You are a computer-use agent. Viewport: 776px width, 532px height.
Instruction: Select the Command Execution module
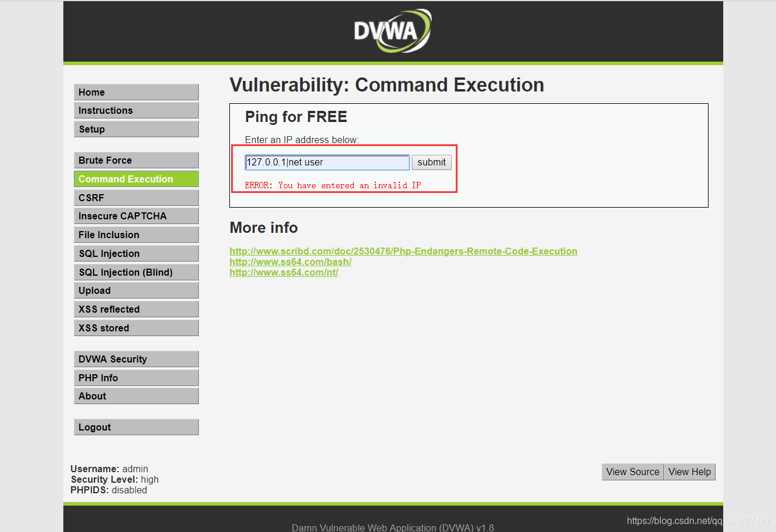[x=136, y=179]
